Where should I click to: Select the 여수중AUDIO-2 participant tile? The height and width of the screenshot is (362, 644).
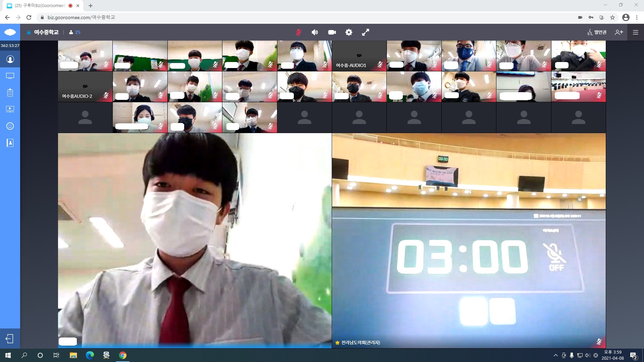click(x=85, y=86)
